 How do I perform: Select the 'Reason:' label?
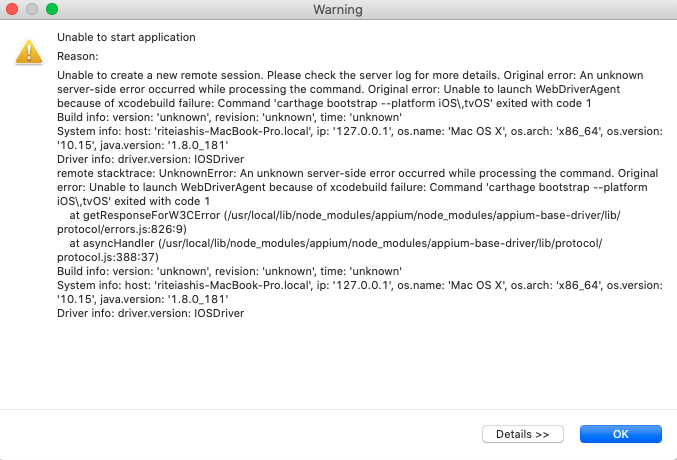pyautogui.click(x=78, y=56)
